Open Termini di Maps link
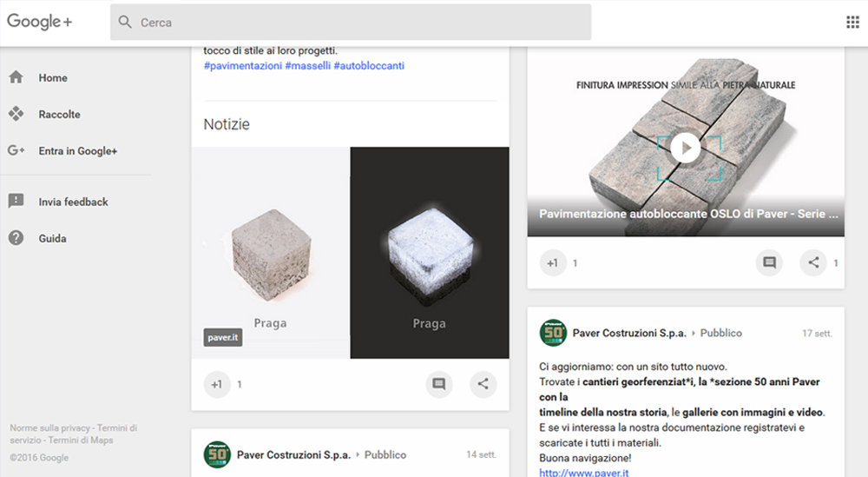 [80, 441]
